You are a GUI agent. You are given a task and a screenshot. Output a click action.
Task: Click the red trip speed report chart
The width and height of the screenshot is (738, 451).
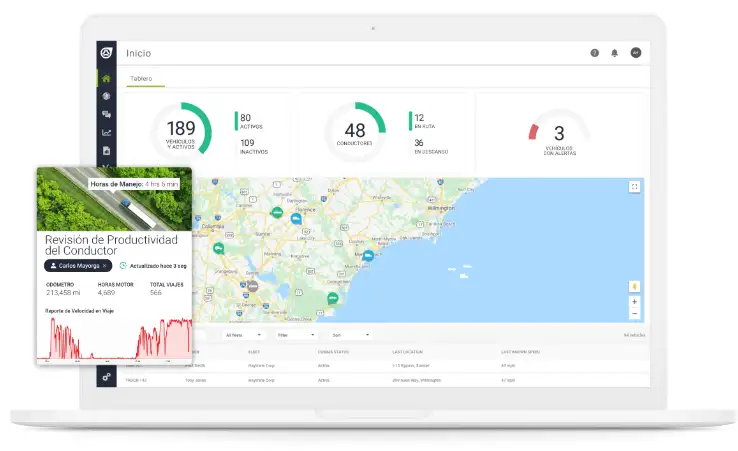[x=114, y=338]
